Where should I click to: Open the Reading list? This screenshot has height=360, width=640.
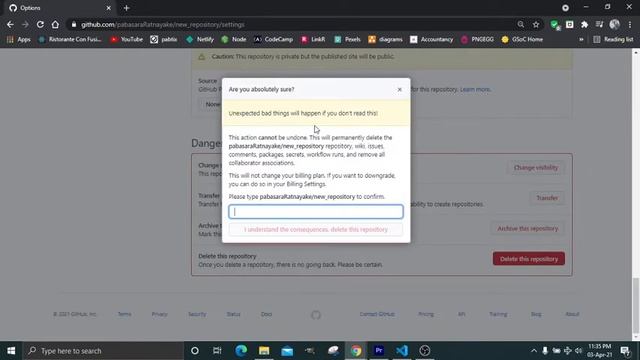tap(613, 40)
